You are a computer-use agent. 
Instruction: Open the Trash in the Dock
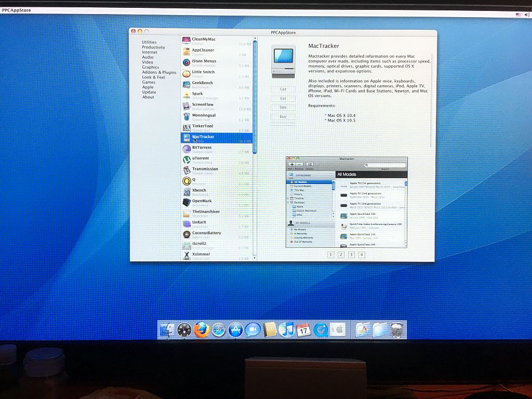point(397,330)
